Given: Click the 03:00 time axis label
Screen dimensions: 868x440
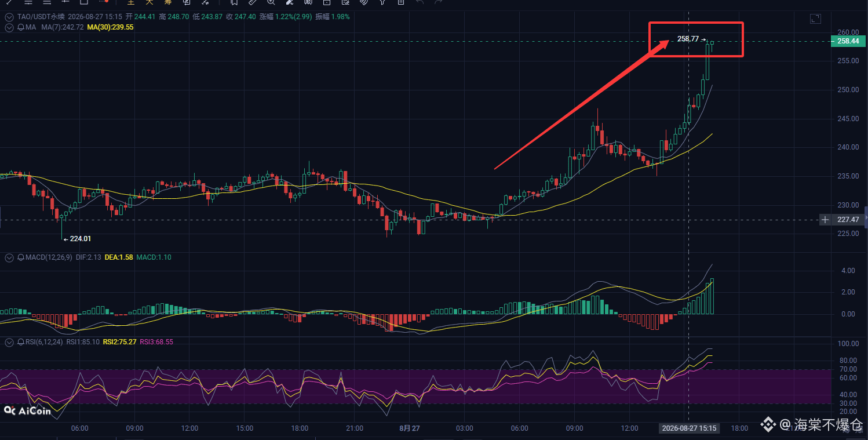Looking at the screenshot, I should [x=465, y=428].
